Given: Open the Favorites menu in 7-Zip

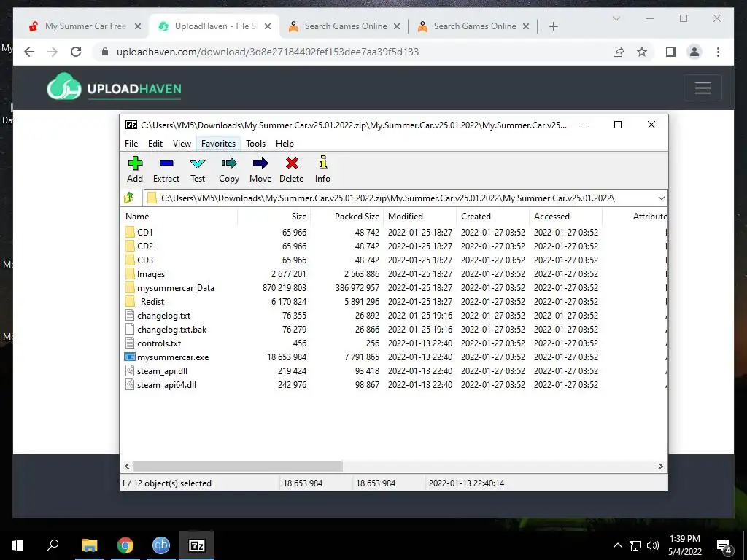Looking at the screenshot, I should (x=218, y=144).
